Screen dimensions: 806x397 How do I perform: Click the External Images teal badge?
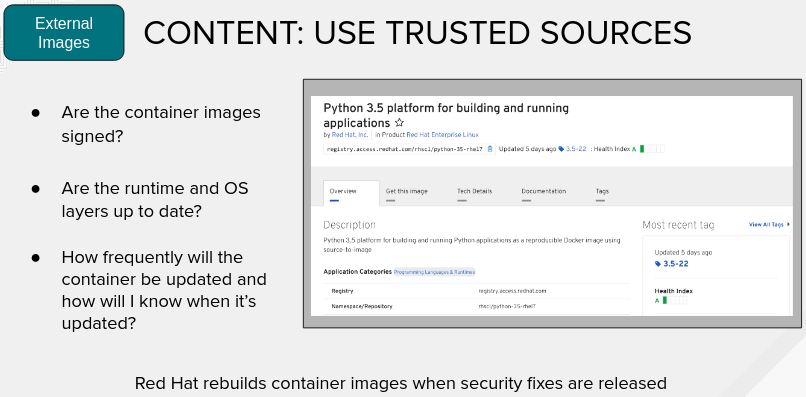click(x=64, y=32)
